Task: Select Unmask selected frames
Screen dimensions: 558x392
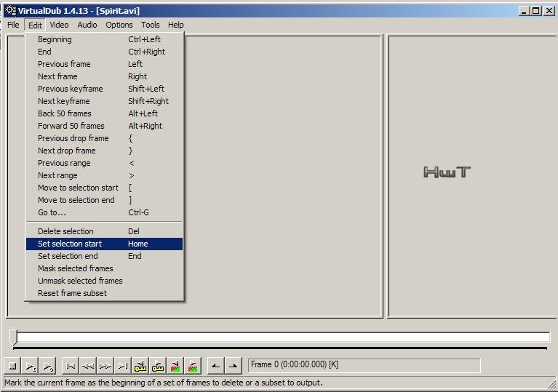Action: tap(104, 281)
